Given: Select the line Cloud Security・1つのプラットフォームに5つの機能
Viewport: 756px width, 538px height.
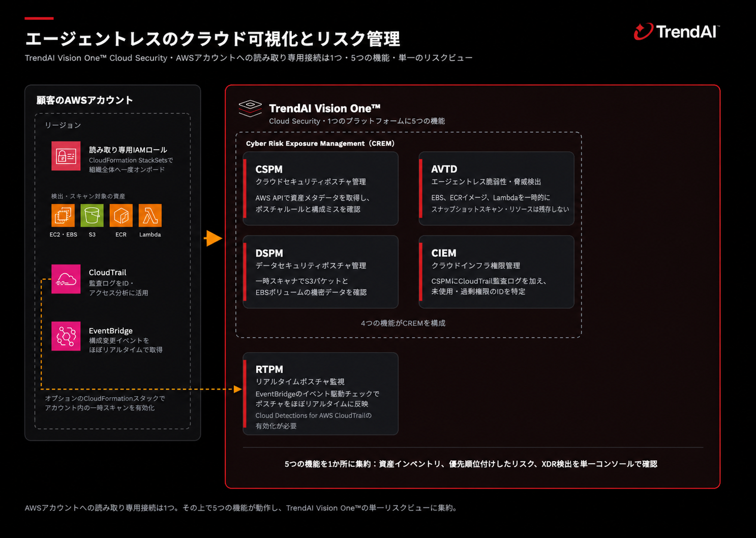Looking at the screenshot, I should coord(357,121).
